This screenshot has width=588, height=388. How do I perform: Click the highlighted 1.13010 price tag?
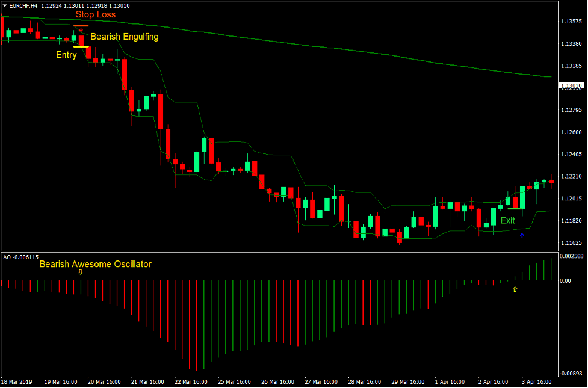(x=571, y=87)
